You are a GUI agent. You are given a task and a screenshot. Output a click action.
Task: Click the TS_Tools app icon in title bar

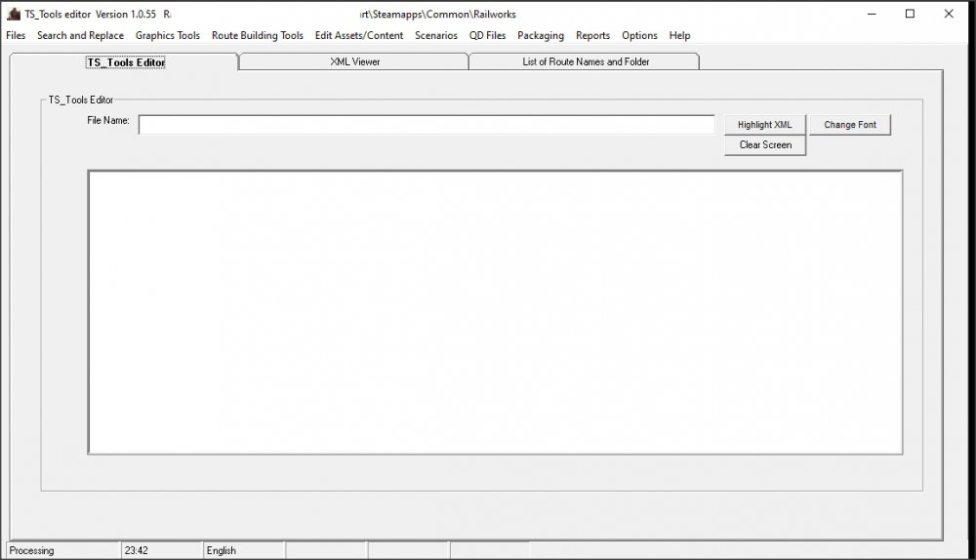[14, 14]
